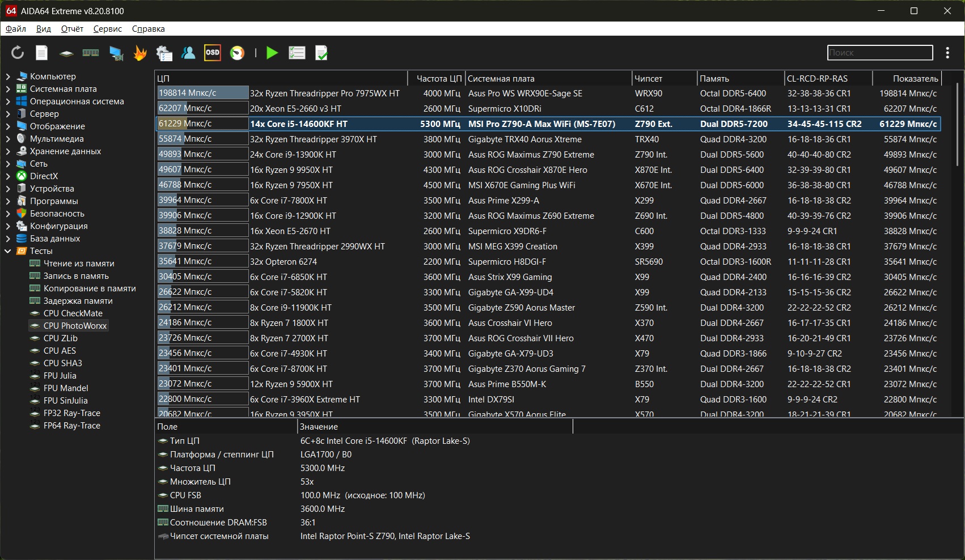Sort by the Частота ЦП column header

437,78
